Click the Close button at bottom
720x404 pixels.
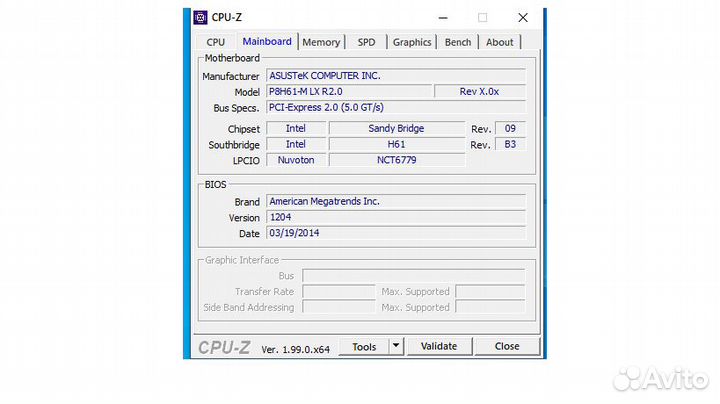tap(507, 346)
